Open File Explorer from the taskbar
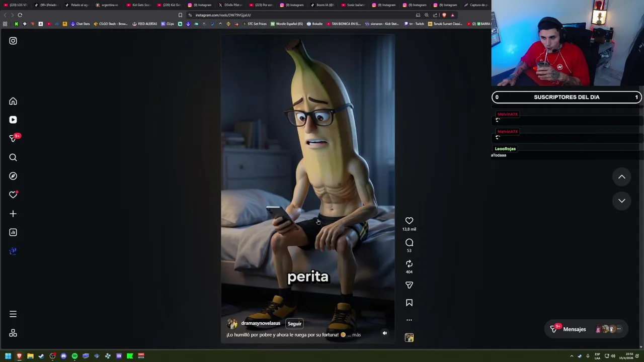The width and height of the screenshot is (644, 362). (x=30, y=356)
